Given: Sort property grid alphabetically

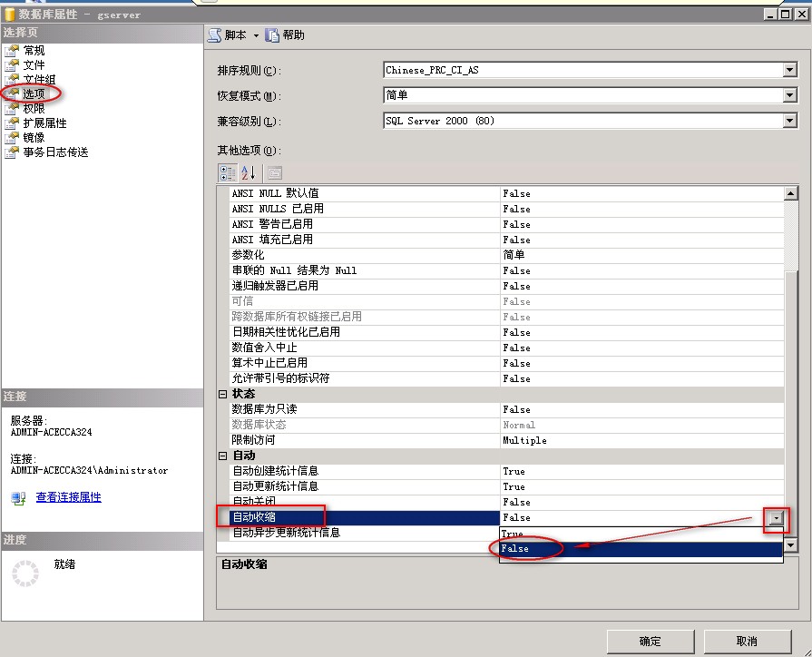Looking at the screenshot, I should tap(248, 172).
